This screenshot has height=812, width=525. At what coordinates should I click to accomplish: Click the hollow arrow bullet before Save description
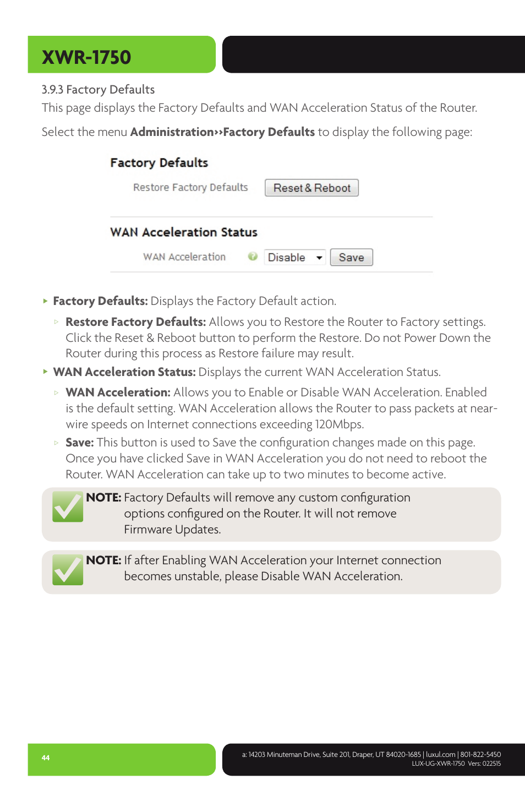click(56, 443)
